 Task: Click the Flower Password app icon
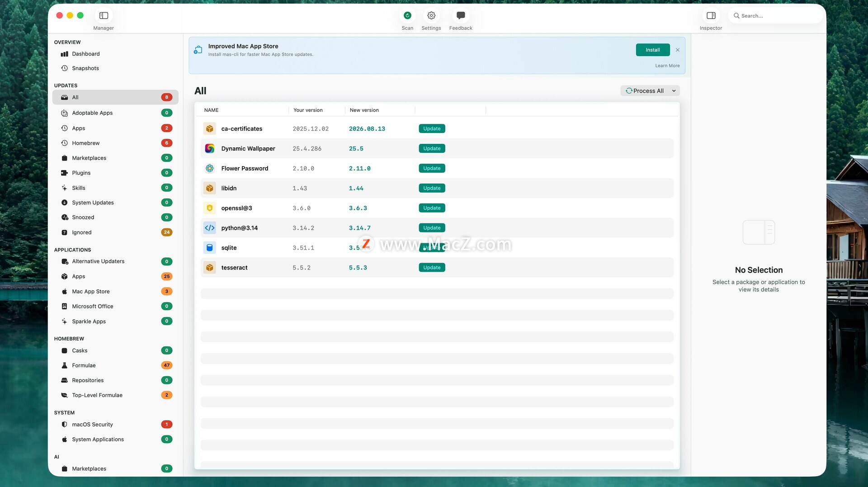(209, 169)
